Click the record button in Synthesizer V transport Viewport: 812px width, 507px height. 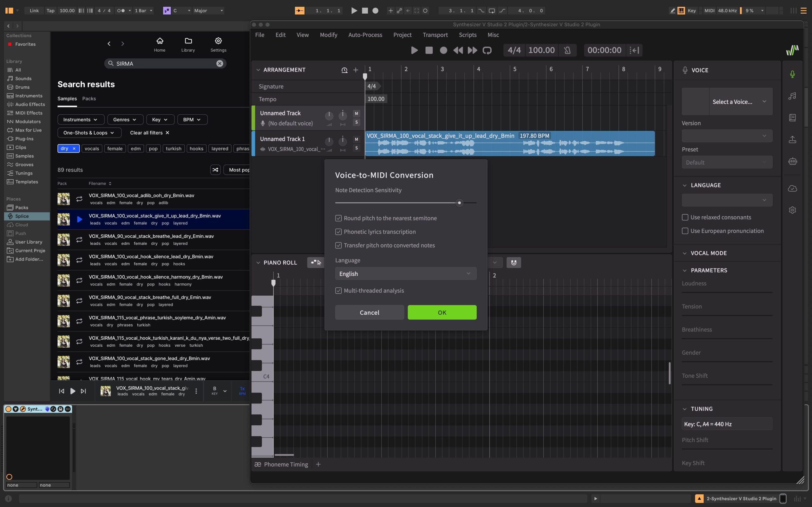(x=443, y=50)
